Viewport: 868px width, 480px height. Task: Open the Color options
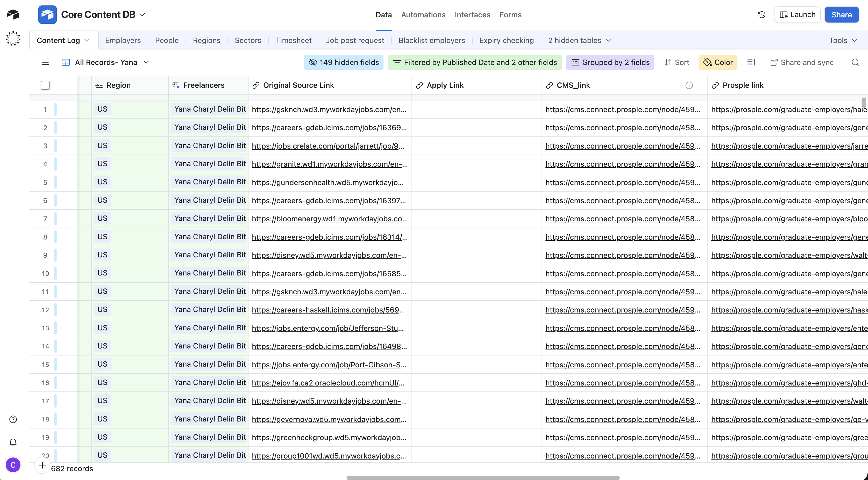(x=718, y=62)
